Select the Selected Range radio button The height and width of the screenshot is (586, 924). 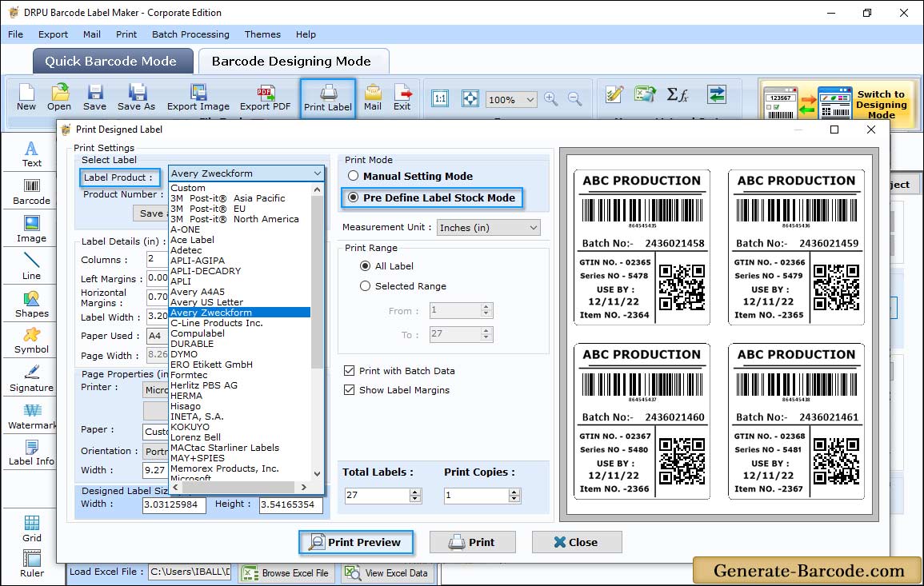(366, 286)
